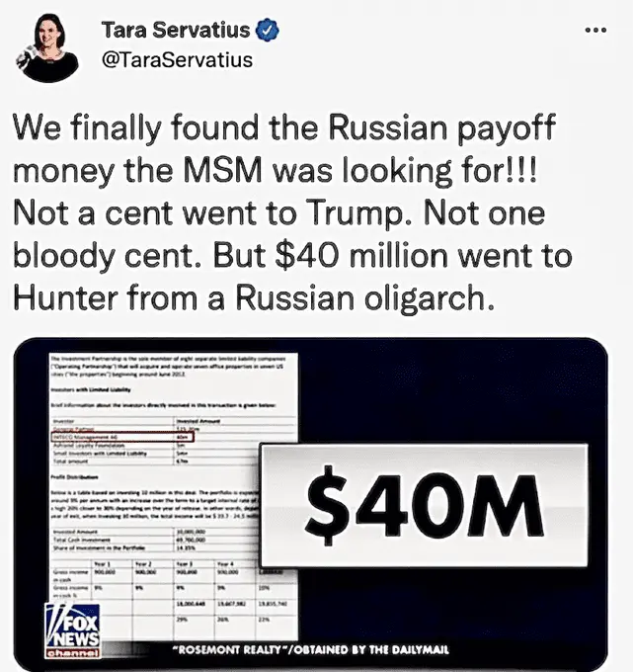Click the word MSM in tweet
The height and width of the screenshot is (672, 633).
coord(223,170)
